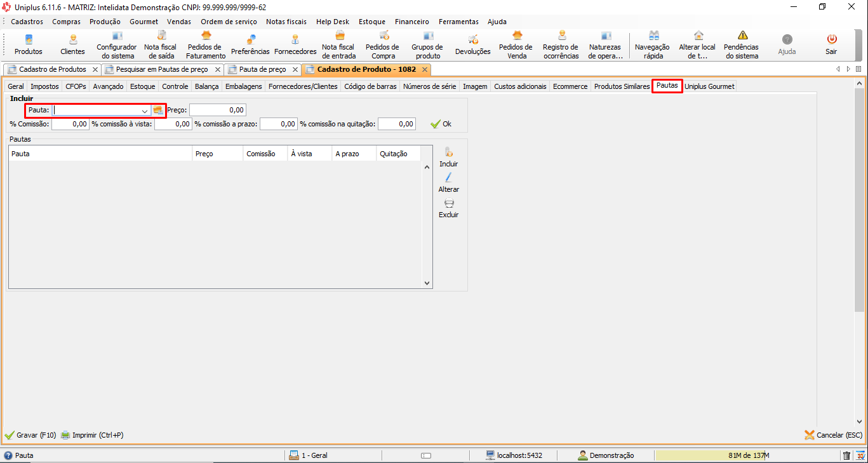
Task: Click Cancelar (ESC) button
Action: tap(833, 435)
